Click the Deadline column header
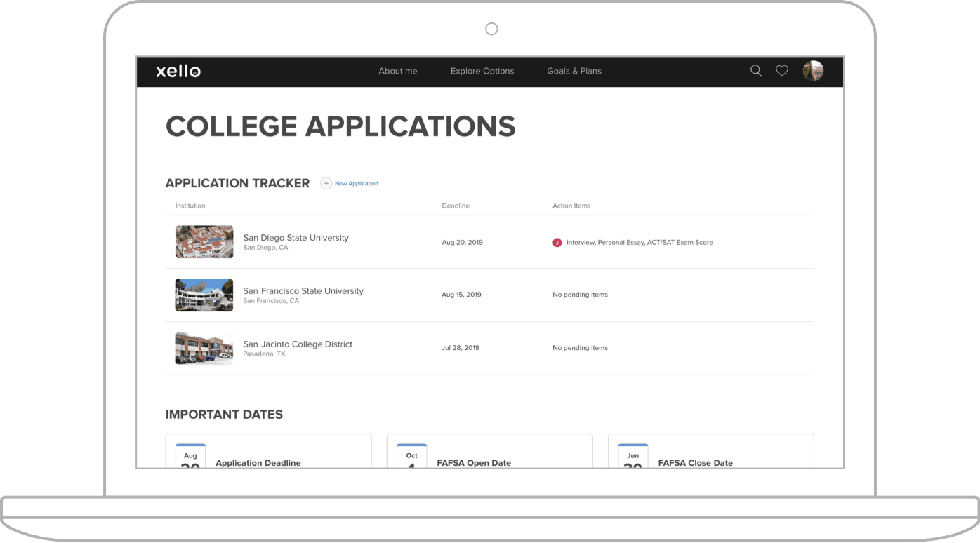This screenshot has height=543, width=980. pyautogui.click(x=456, y=206)
